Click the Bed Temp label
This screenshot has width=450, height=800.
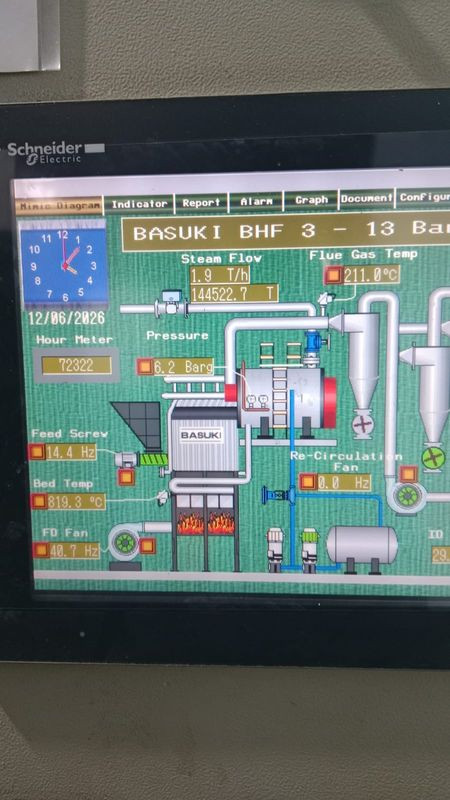pos(63,483)
